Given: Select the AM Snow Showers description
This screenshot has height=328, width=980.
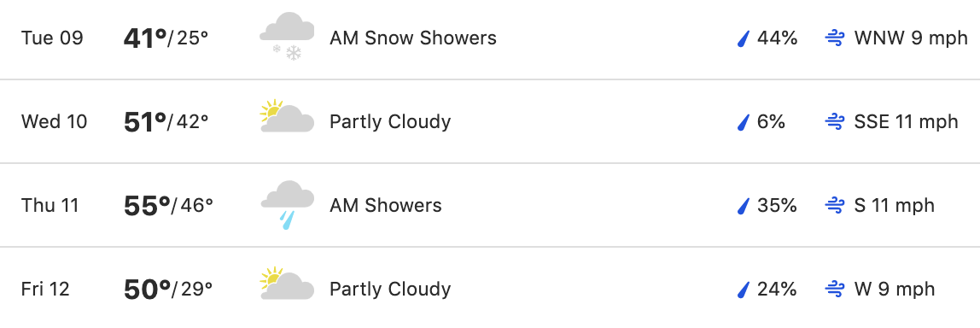Looking at the screenshot, I should (x=413, y=38).
